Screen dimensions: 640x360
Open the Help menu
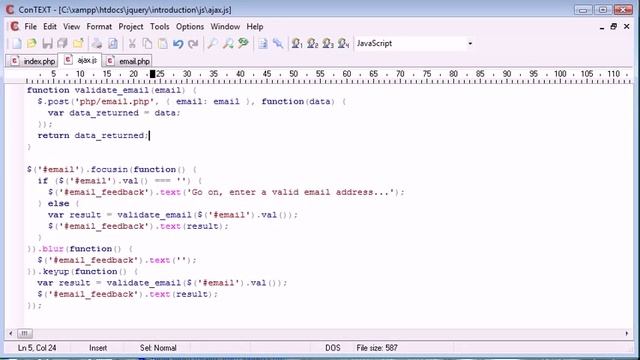click(255, 27)
